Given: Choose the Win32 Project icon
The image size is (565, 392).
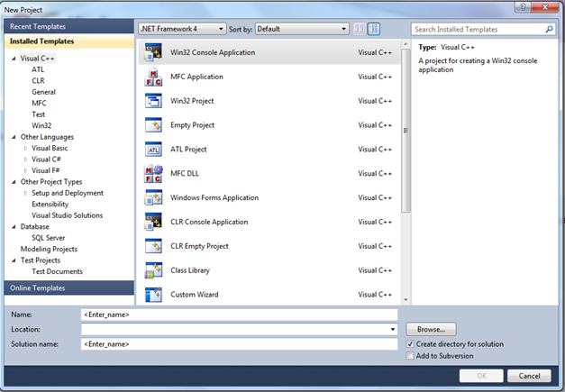Looking at the screenshot, I should click(153, 101).
